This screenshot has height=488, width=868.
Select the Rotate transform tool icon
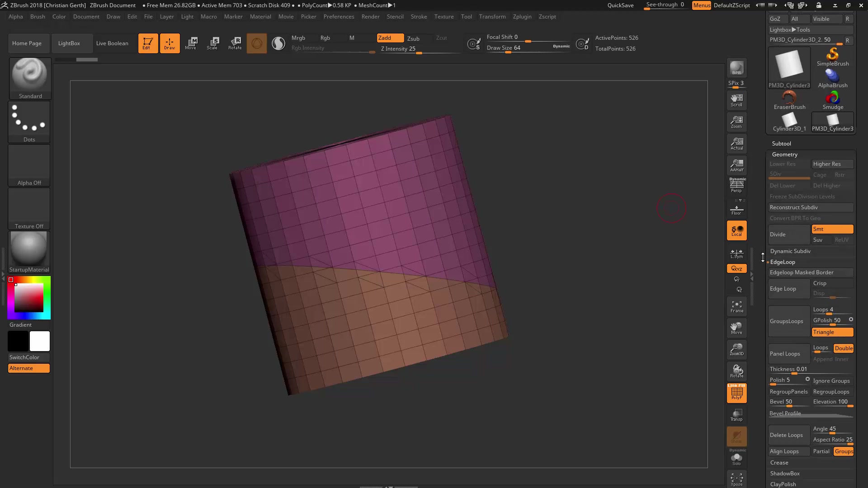(x=235, y=43)
